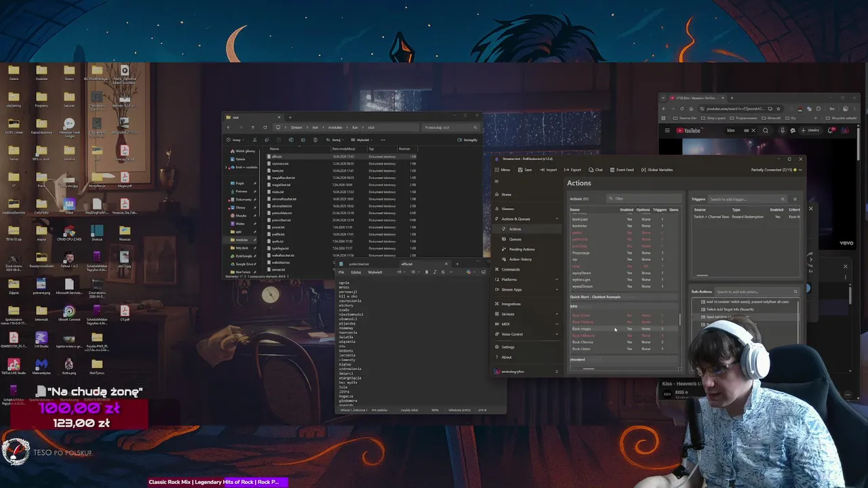The height and width of the screenshot is (488, 868).
Task: Click Cut scissors icon in File Explorer
Action: (x=254, y=140)
